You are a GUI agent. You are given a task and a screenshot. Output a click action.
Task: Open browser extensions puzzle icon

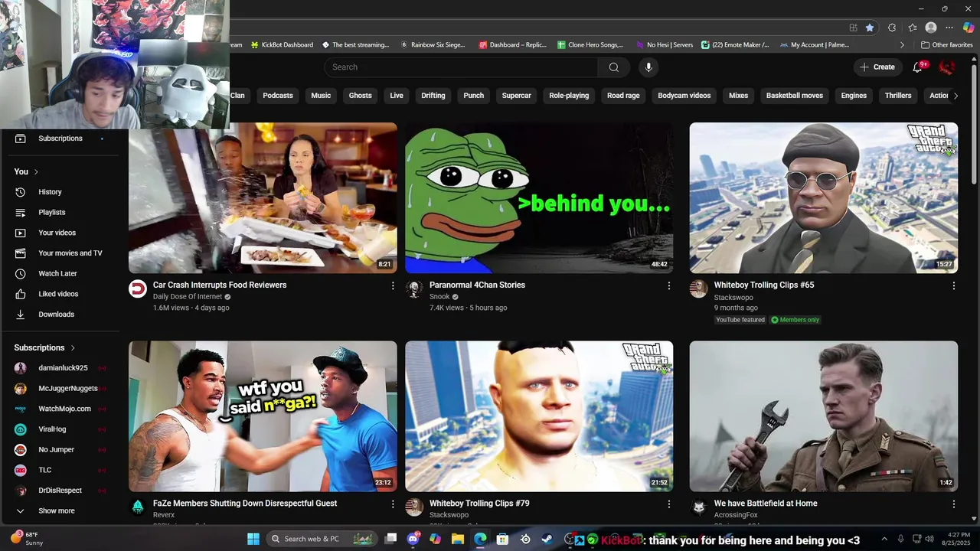click(x=892, y=28)
